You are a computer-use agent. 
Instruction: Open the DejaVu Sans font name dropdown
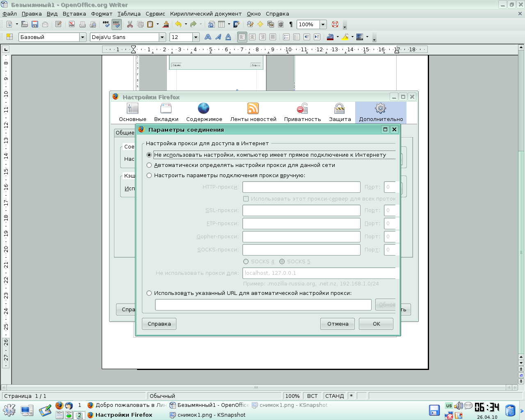[x=162, y=37]
